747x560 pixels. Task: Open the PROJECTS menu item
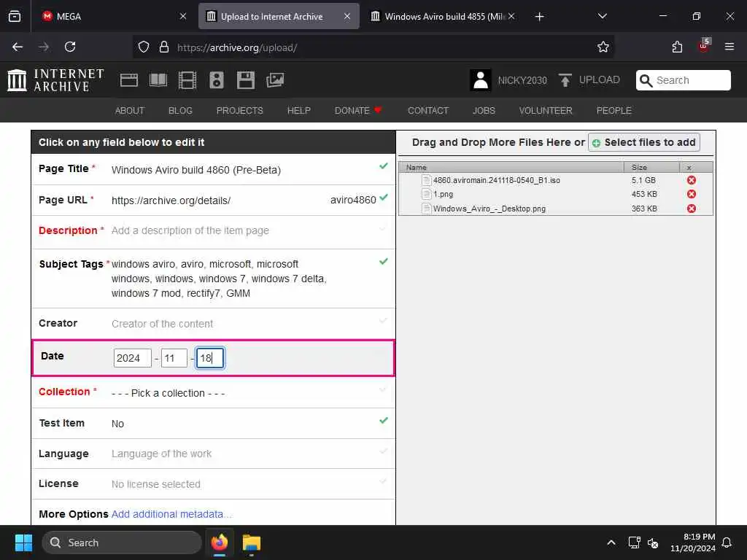(x=239, y=111)
